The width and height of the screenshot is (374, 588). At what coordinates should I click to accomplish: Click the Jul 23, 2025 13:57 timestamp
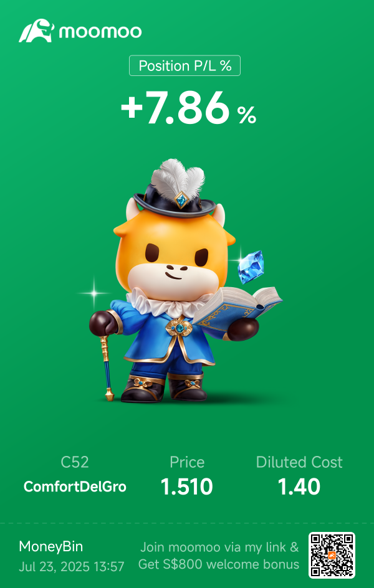coord(71,566)
